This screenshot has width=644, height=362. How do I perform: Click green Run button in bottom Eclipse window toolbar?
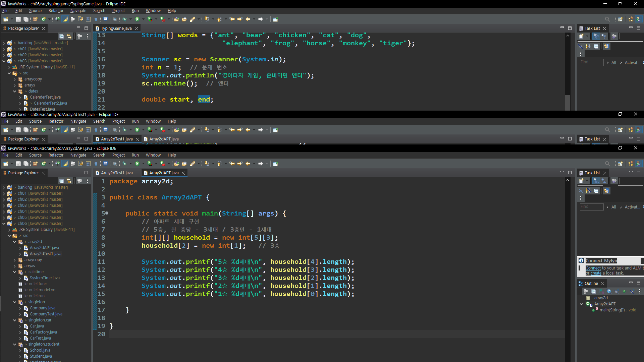[137, 164]
